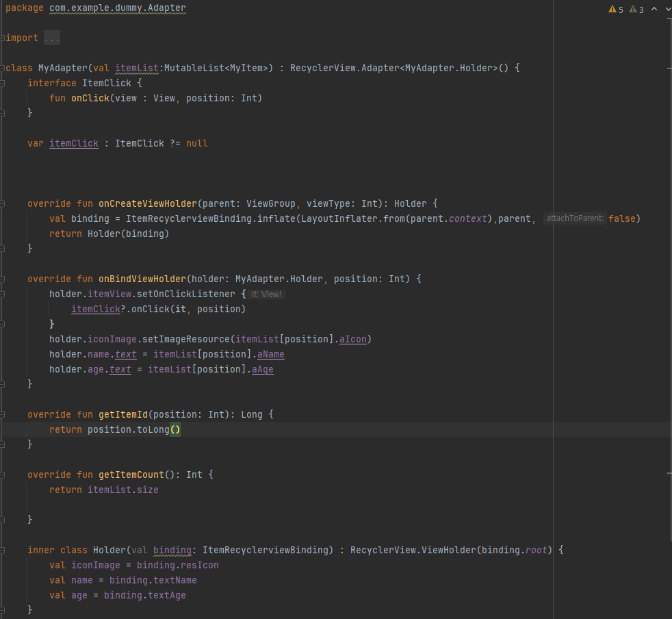The height and width of the screenshot is (619, 672).
Task: Click binding.textAge on the age line
Action: click(145, 596)
